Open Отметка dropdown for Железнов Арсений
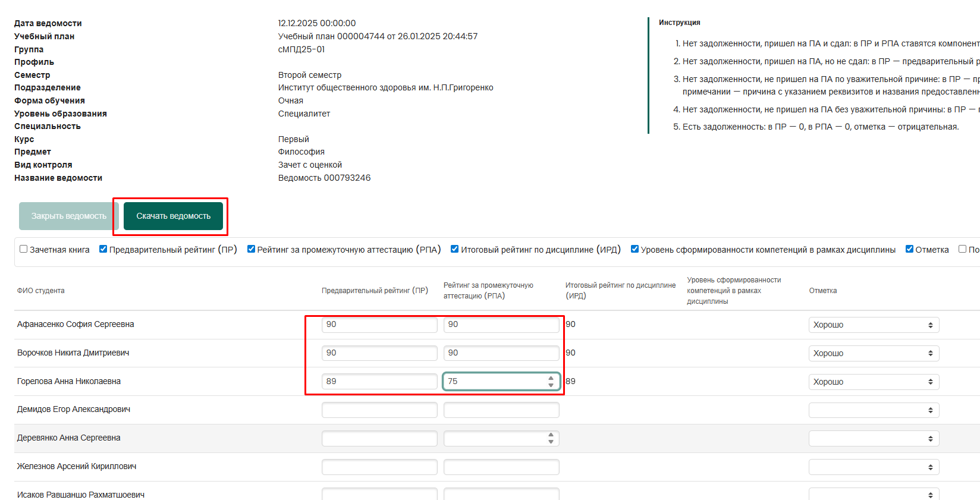The image size is (980, 500). pyautogui.click(x=873, y=467)
